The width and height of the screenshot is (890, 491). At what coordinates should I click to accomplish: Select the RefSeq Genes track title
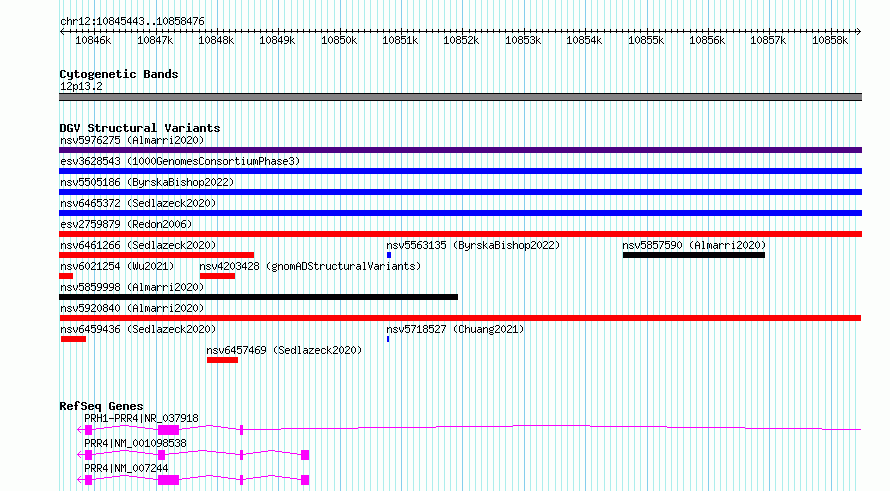[x=101, y=406]
